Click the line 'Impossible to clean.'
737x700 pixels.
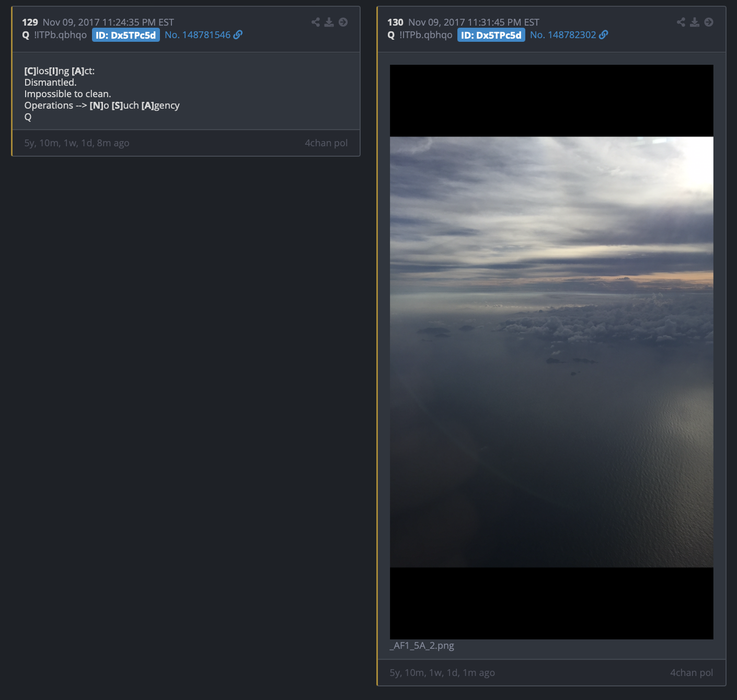[67, 94]
